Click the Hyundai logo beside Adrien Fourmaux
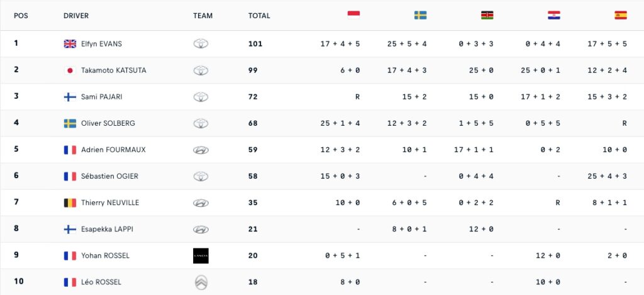The image size is (644, 295). point(201,150)
